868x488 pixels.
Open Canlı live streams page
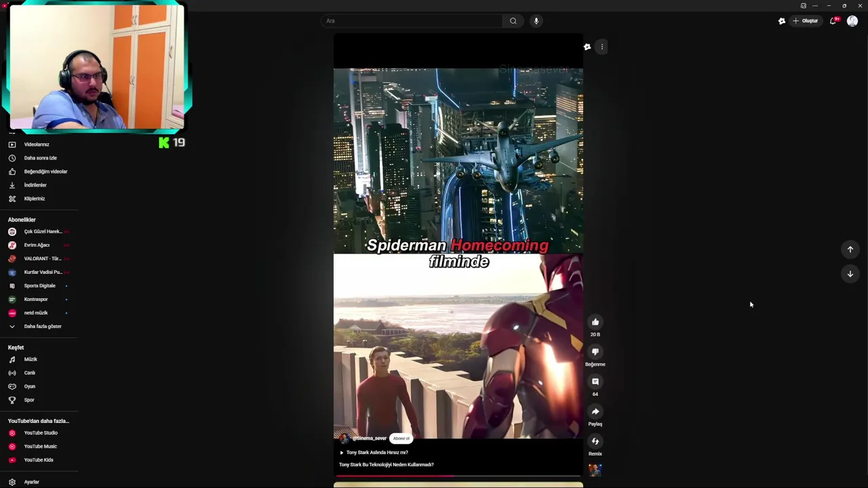tap(30, 373)
